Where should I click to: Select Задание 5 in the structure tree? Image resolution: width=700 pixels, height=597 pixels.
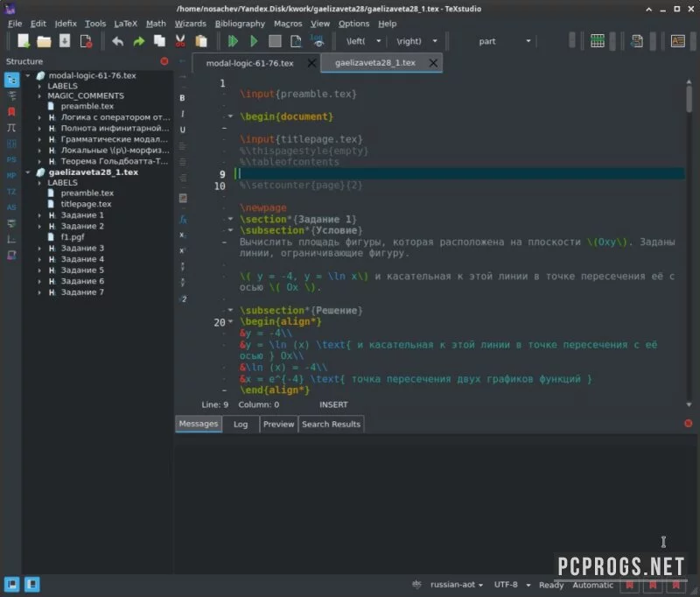(82, 270)
